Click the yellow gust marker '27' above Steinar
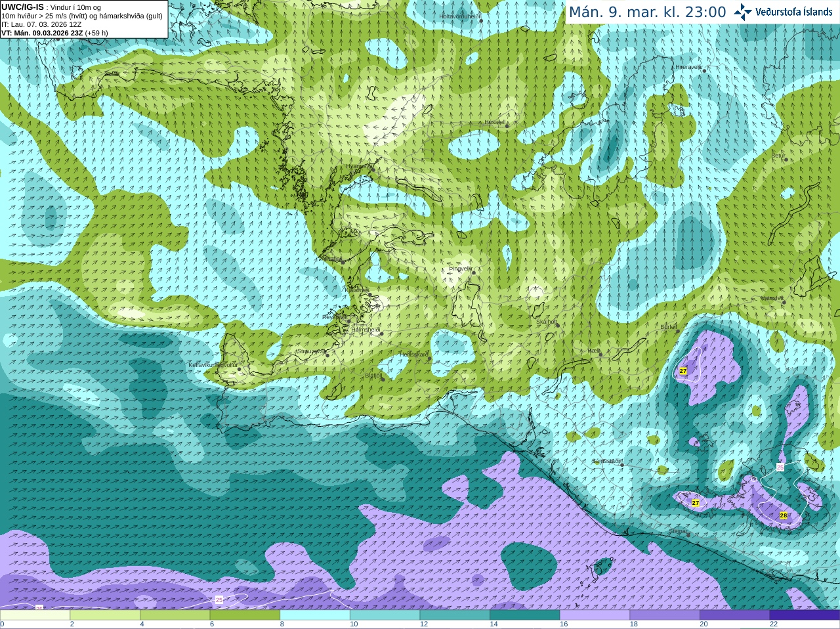This screenshot has height=629, width=840. 696,503
